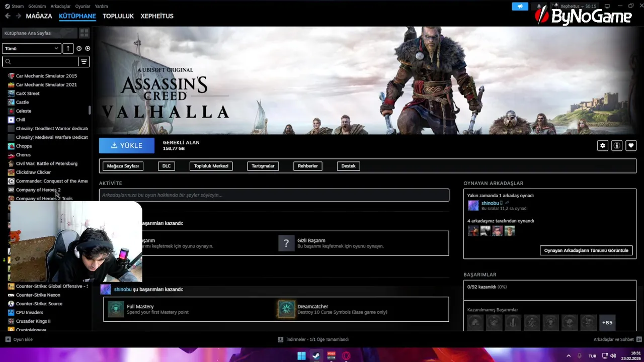Select Crusader Kings II in library
The image size is (644, 362).
33,321
